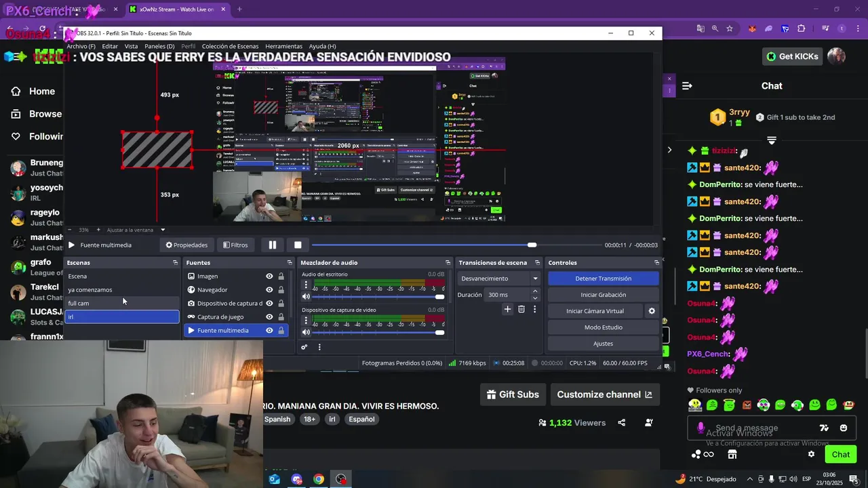Select the 'irl' scene
Screen dimensions: 868x488
(x=122, y=317)
